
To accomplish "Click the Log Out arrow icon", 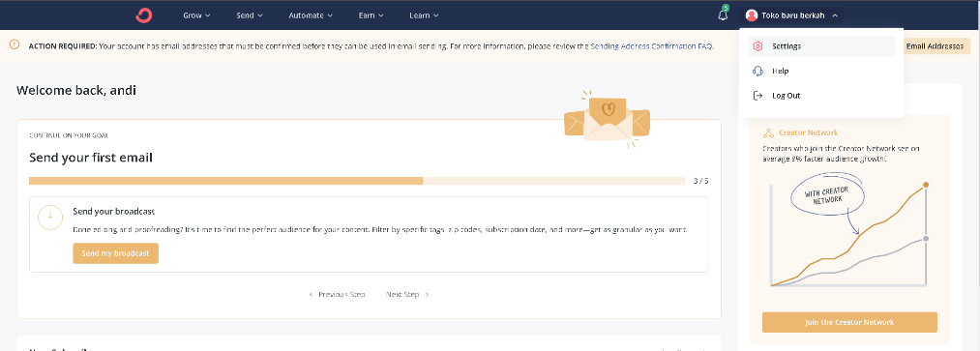I will tap(758, 96).
